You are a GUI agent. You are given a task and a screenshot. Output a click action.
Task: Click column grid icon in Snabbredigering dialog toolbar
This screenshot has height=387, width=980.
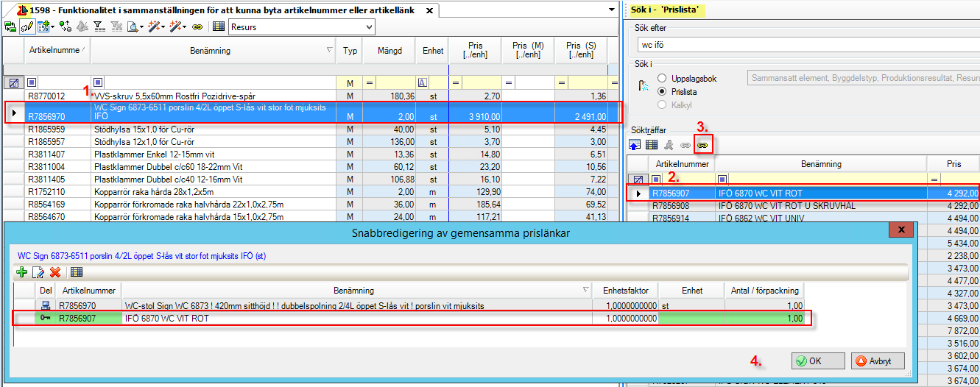click(x=77, y=272)
